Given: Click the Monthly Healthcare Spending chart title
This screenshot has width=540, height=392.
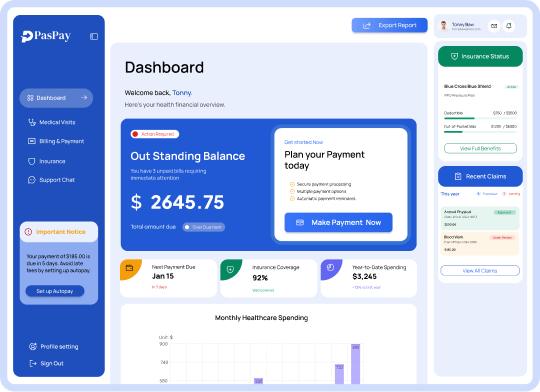Looking at the screenshot, I should [x=261, y=318].
